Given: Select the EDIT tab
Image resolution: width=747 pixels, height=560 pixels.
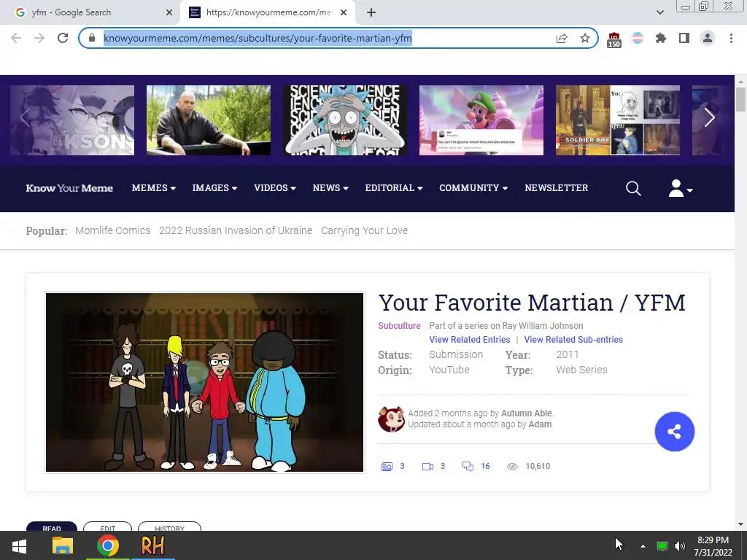Looking at the screenshot, I should (108, 526).
